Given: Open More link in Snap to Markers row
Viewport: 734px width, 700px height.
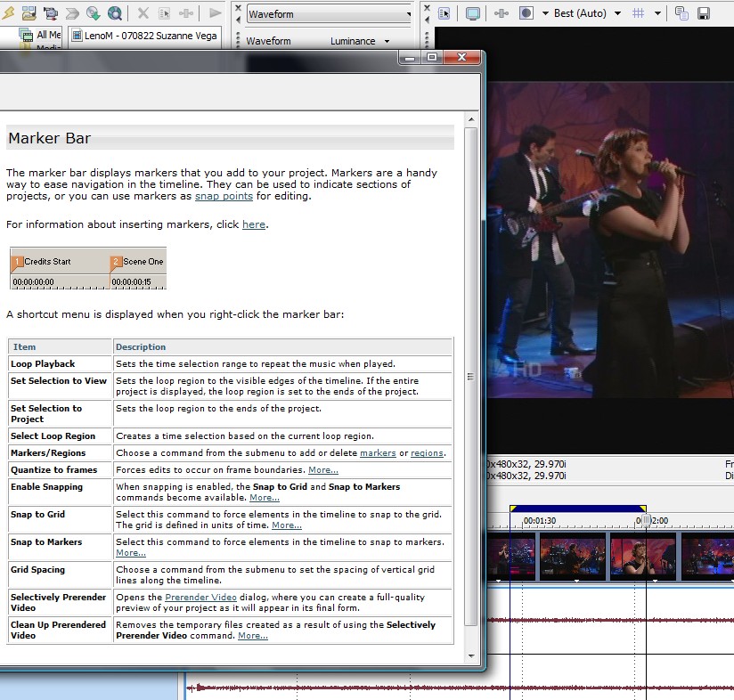Looking at the screenshot, I should click(x=131, y=552).
